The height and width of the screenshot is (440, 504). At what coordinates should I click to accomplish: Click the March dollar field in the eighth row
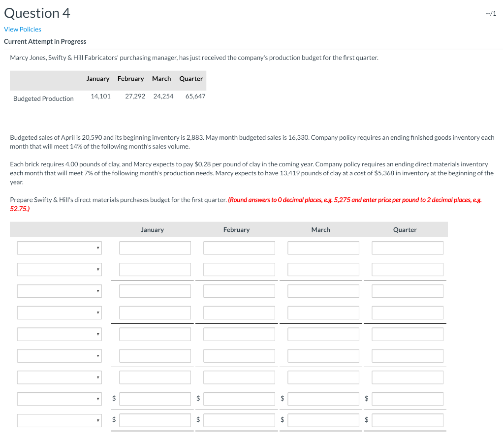click(x=323, y=399)
